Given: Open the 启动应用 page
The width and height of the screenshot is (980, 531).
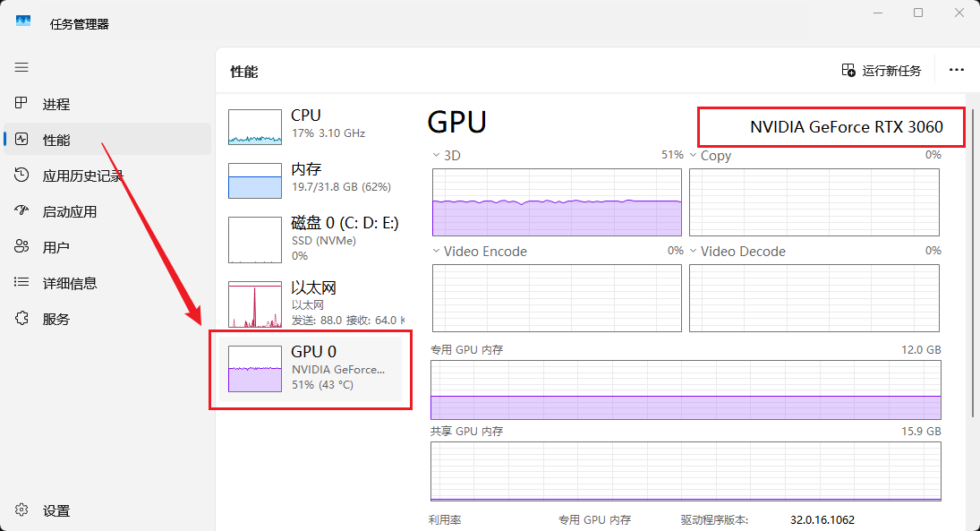Looking at the screenshot, I should (x=70, y=212).
